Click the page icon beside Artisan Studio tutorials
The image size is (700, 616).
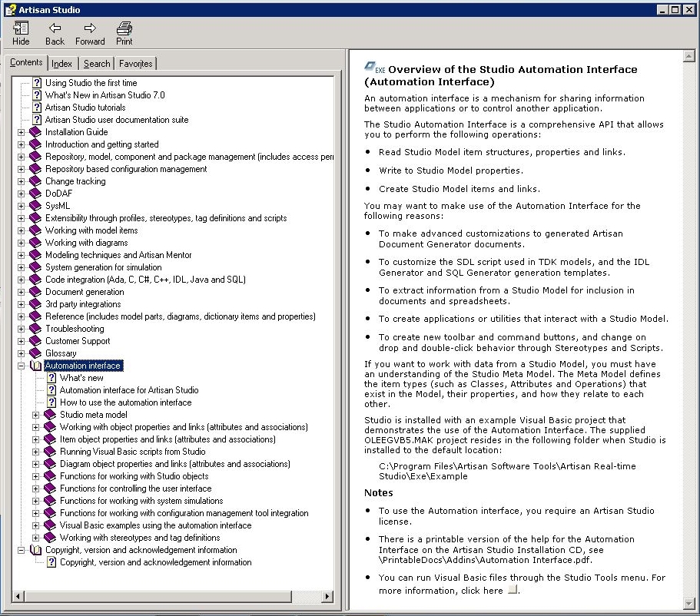click(x=37, y=108)
